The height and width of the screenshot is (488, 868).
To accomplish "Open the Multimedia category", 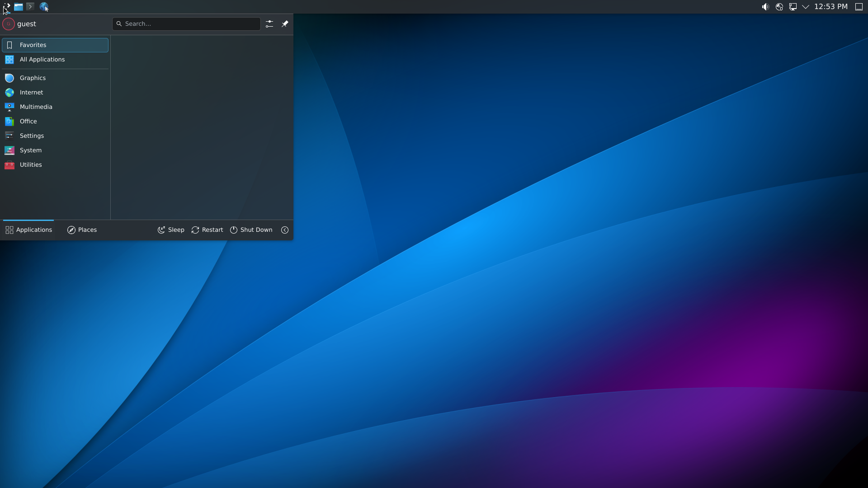I will tap(55, 107).
